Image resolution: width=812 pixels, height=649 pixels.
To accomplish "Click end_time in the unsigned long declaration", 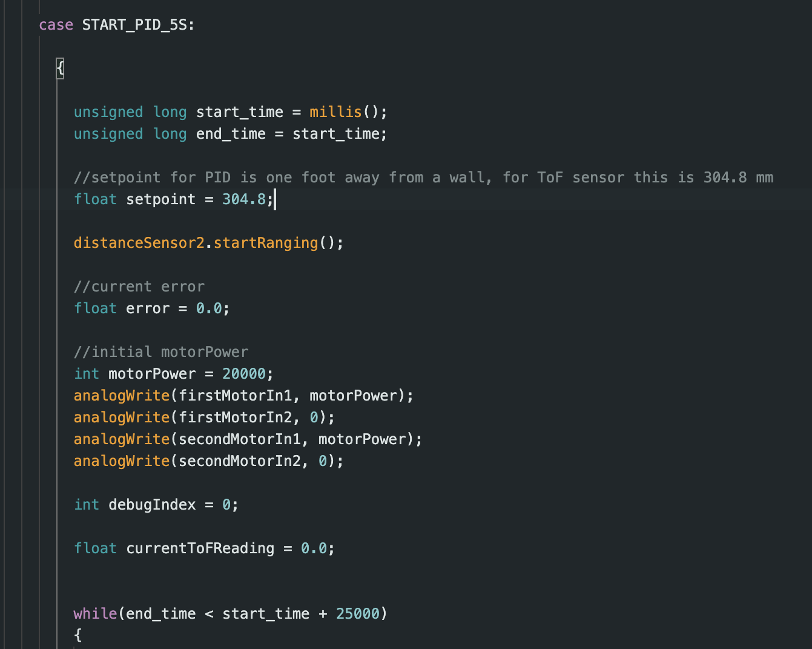I will tap(230, 134).
